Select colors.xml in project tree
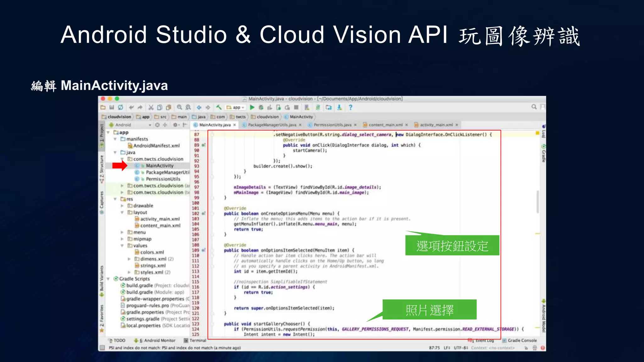 point(150,252)
